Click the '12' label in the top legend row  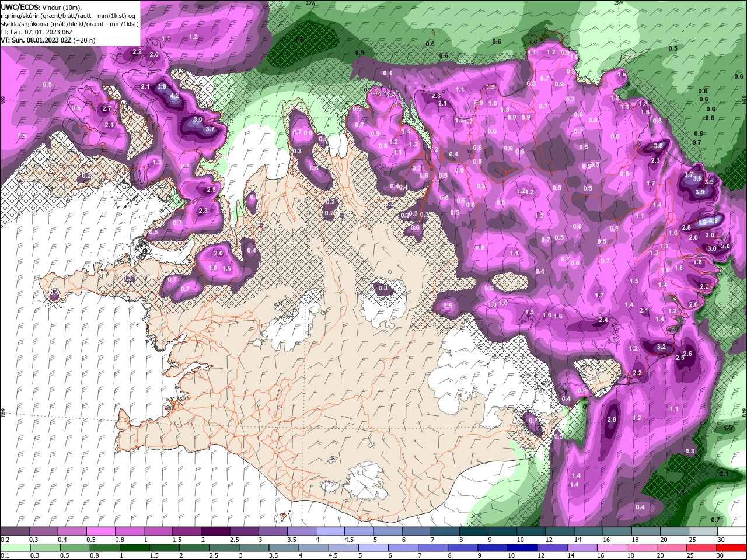click(549, 540)
